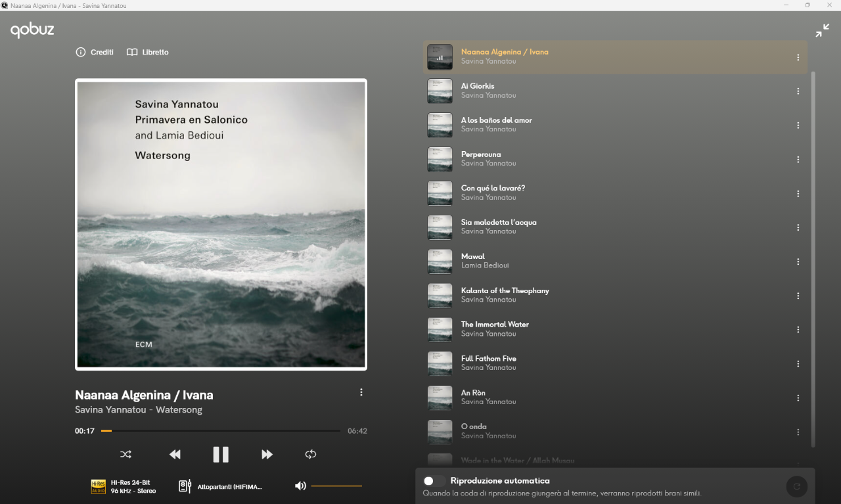
Task: Click the now-playing thumbnail of Naanaa Algenina
Action: click(x=440, y=57)
